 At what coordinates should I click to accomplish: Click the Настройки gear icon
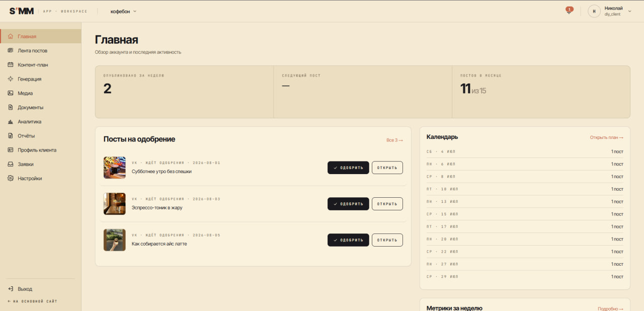click(x=11, y=178)
